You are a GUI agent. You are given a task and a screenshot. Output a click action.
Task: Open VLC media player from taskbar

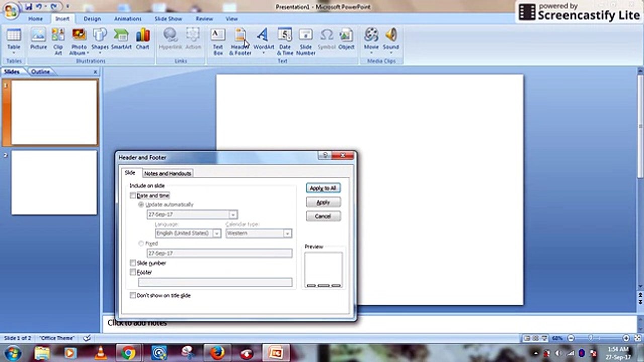[x=100, y=353]
